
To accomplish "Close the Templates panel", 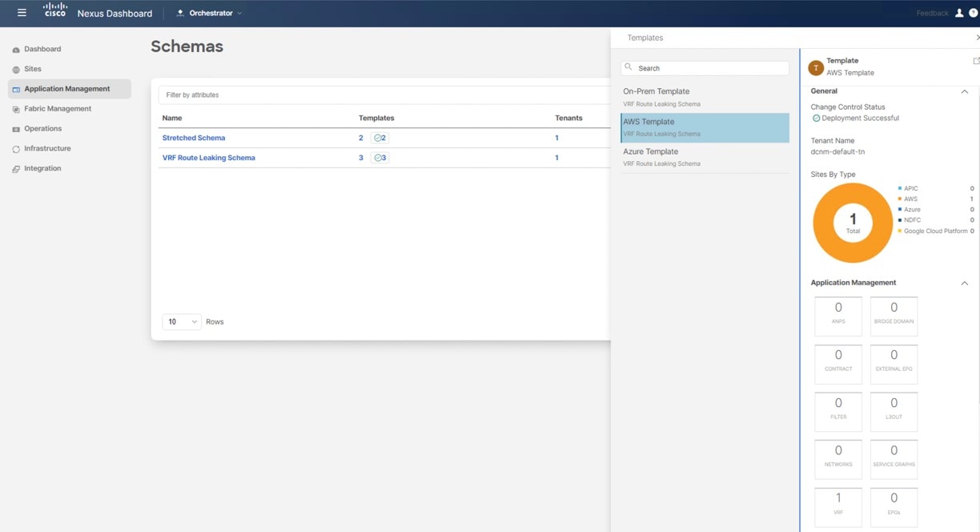I will (x=977, y=38).
